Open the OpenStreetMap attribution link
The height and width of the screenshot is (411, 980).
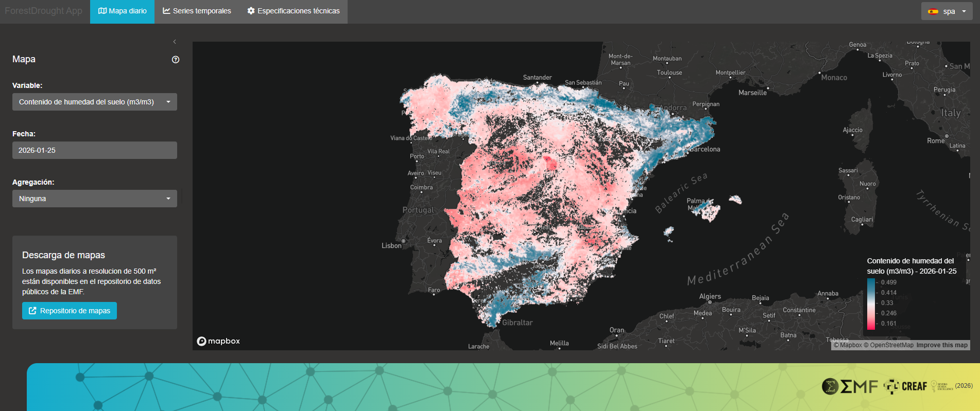pos(888,345)
